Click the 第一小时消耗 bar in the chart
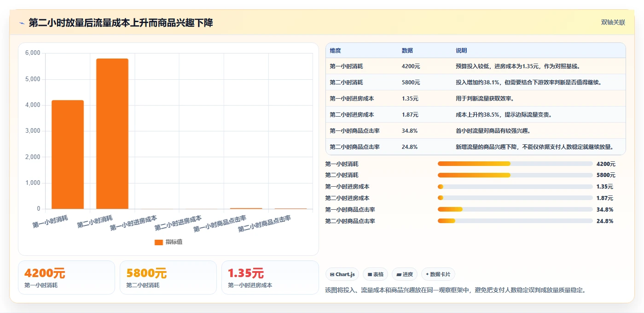644x313 pixels. (x=68, y=154)
